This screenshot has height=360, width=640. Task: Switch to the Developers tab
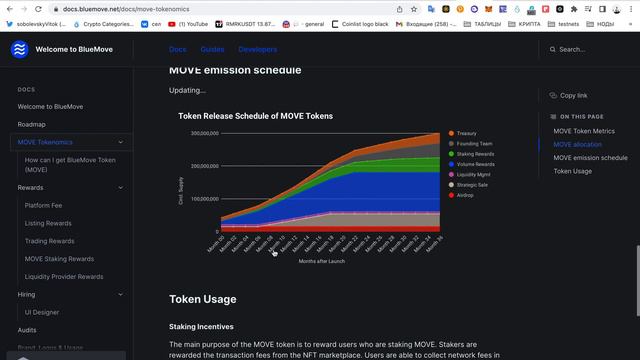[258, 49]
